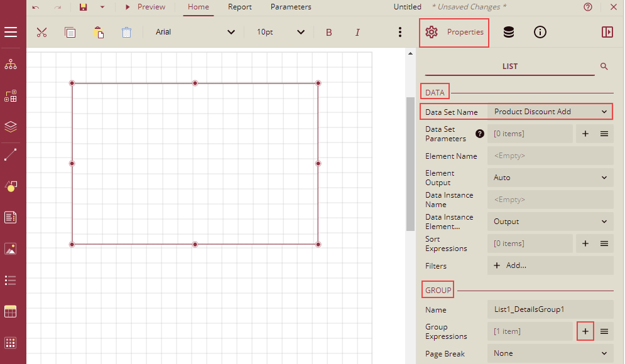Viewport: 625px width, 364px height.
Task: Open the Data panel database icon
Action: tap(509, 32)
